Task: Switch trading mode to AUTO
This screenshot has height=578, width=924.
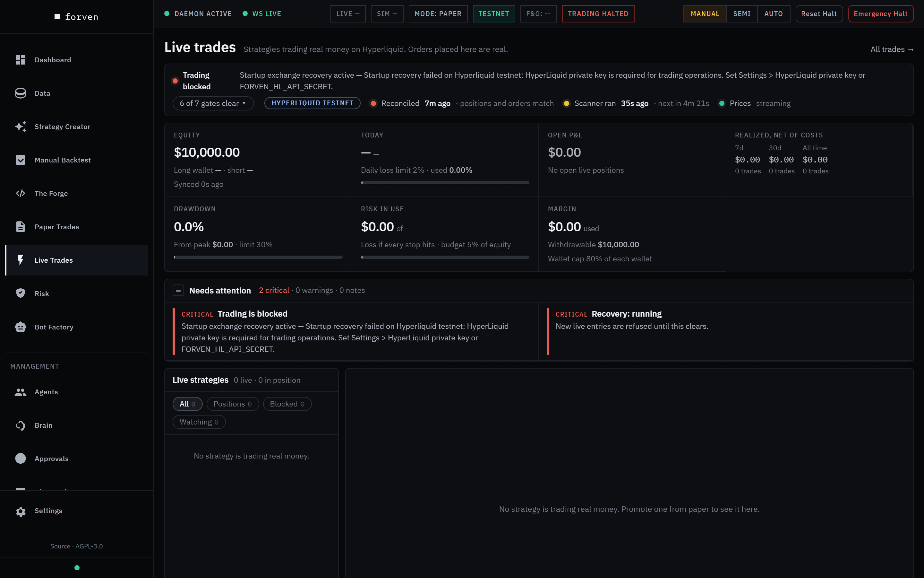Action: 774,14
